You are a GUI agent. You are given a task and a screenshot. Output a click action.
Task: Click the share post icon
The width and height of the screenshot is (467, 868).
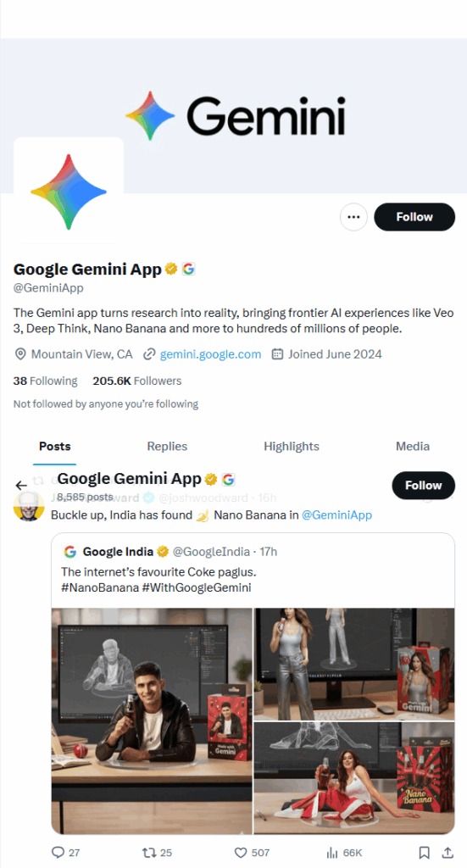point(448,852)
